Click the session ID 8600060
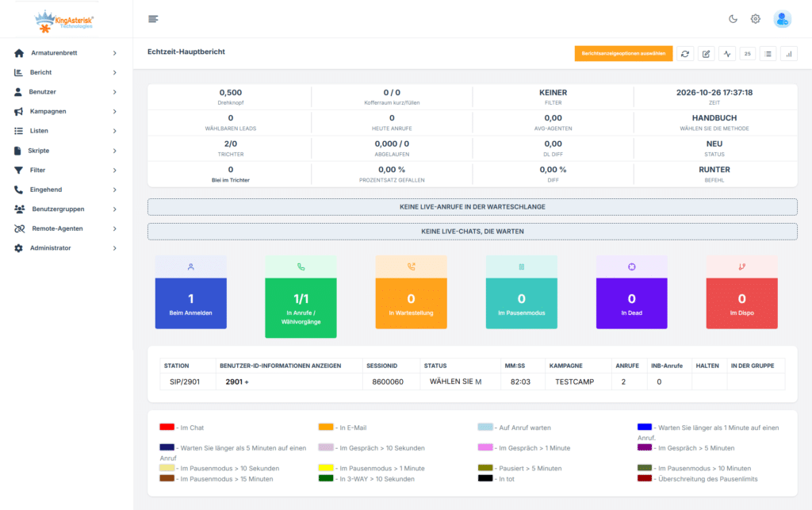The image size is (812, 510). pyautogui.click(x=387, y=382)
